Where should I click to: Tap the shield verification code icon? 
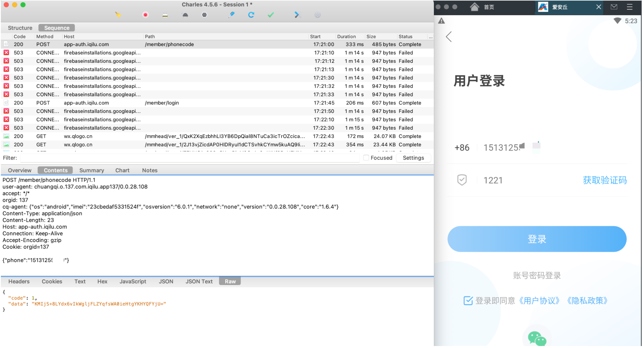(x=462, y=180)
